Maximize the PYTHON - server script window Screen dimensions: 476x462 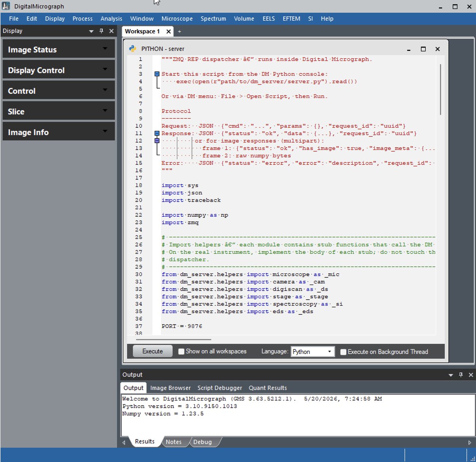point(423,49)
